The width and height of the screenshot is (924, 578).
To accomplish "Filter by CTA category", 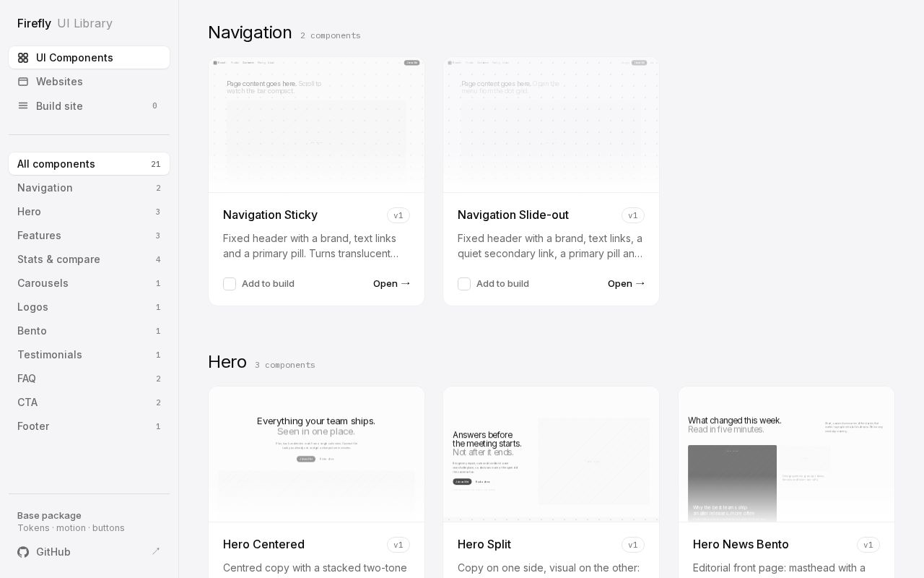I will tap(89, 402).
